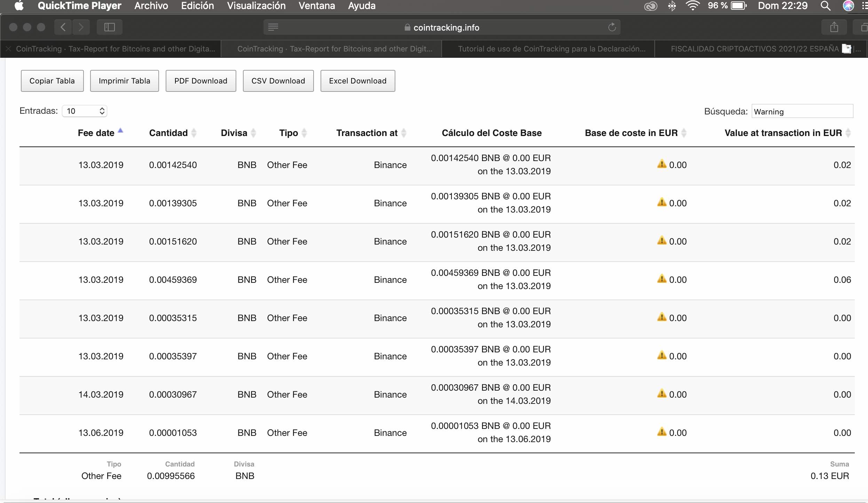The height and width of the screenshot is (503, 868).
Task: Click Other Fee in the 0.00151620 row
Action: (x=287, y=241)
